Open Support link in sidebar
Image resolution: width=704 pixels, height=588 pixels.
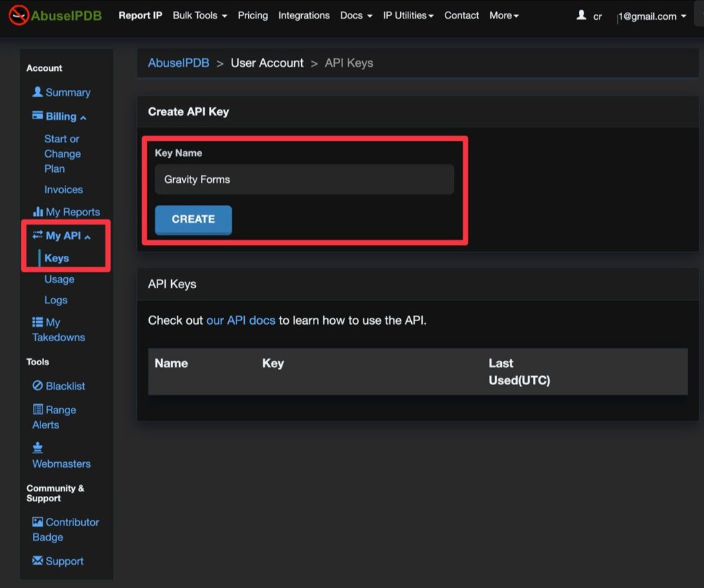tap(65, 561)
